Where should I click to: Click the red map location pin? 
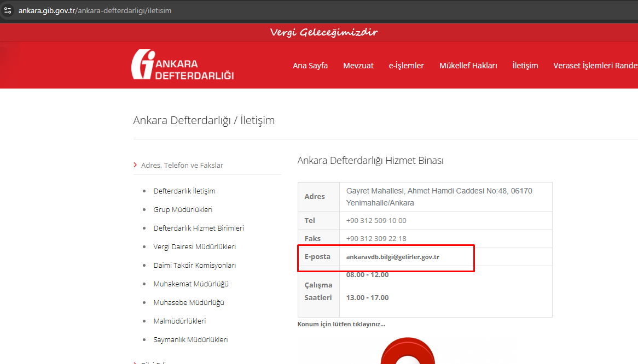pyautogui.click(x=408, y=350)
